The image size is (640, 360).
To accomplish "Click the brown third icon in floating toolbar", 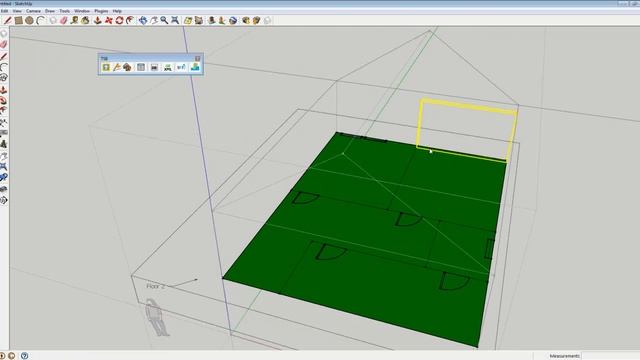I will click(x=127, y=67).
